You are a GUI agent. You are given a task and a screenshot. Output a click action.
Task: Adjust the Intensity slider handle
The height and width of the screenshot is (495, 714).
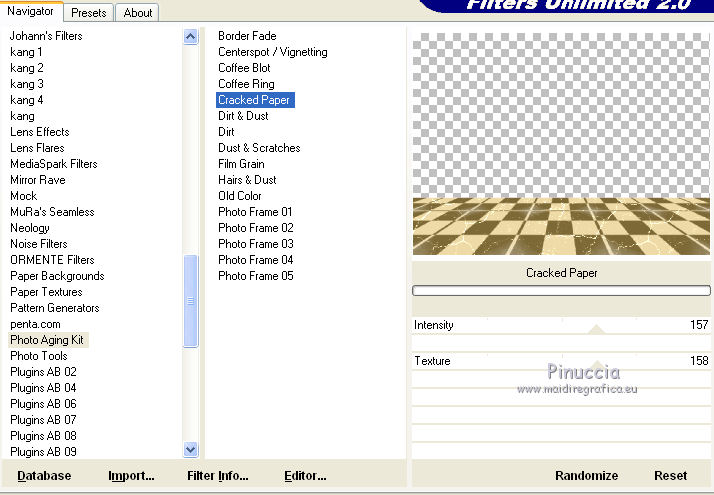596,329
